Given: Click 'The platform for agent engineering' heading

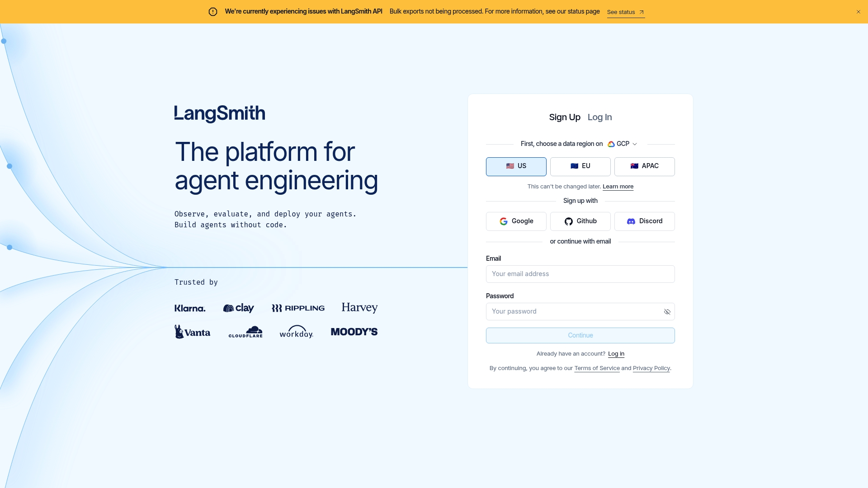Looking at the screenshot, I should (x=276, y=166).
